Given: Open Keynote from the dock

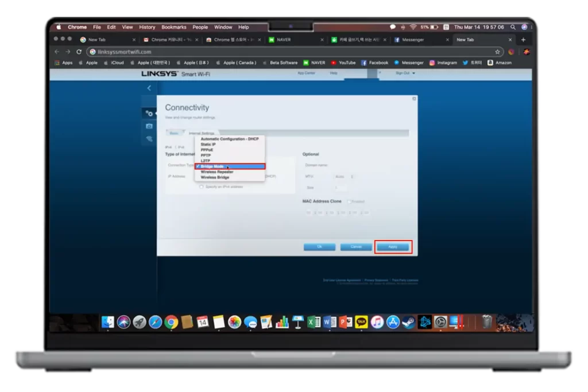Looking at the screenshot, I should (x=298, y=323).
